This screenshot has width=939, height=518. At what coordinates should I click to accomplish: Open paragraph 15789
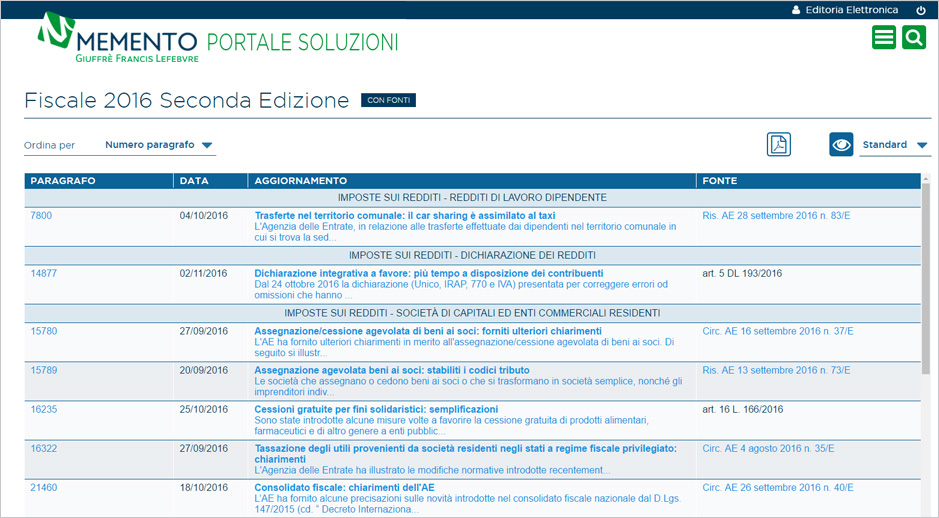(44, 370)
